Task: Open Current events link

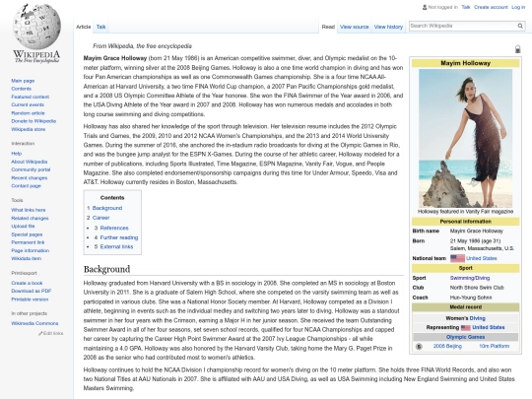Action: 28,104
